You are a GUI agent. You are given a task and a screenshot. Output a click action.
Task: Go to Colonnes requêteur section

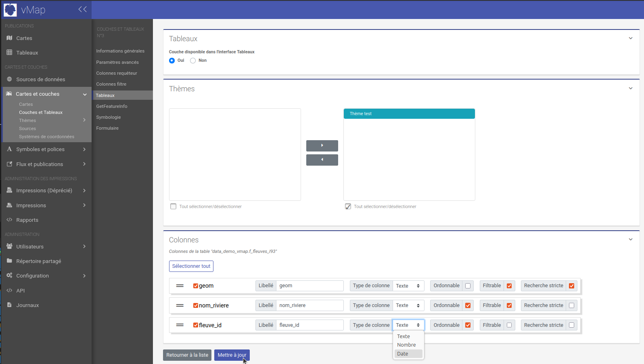pyautogui.click(x=117, y=73)
